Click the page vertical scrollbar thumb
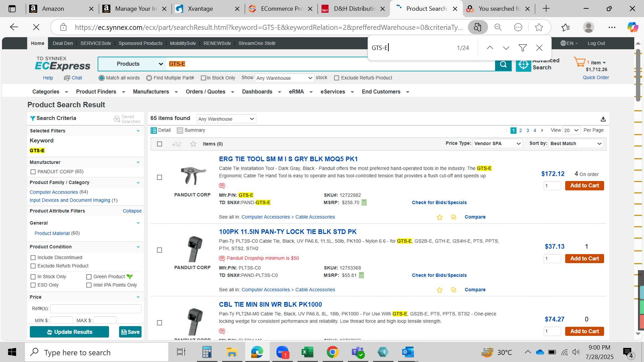Viewport: 644px width, 362px height. [638, 75]
